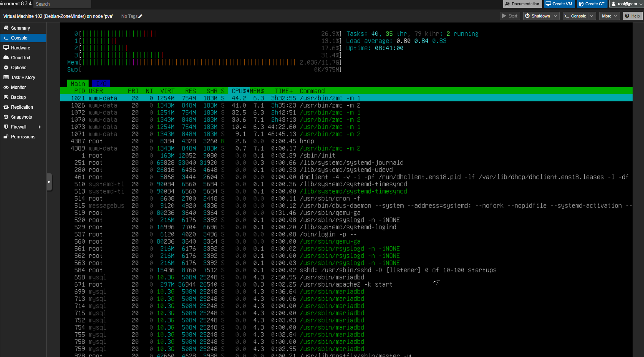Viewport: 644px width, 357px height.
Task: Click the 'No Tags' label
Action: [129, 16]
